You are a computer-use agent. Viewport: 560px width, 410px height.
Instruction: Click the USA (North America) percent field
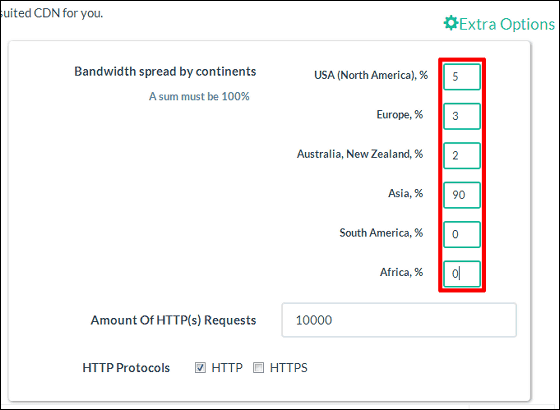(x=462, y=77)
